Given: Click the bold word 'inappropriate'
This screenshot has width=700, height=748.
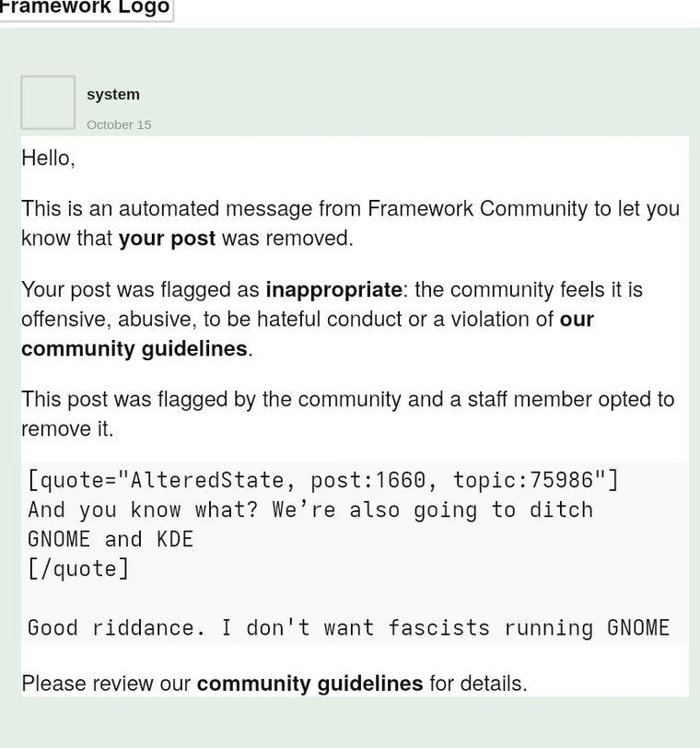Looking at the screenshot, I should point(333,289).
